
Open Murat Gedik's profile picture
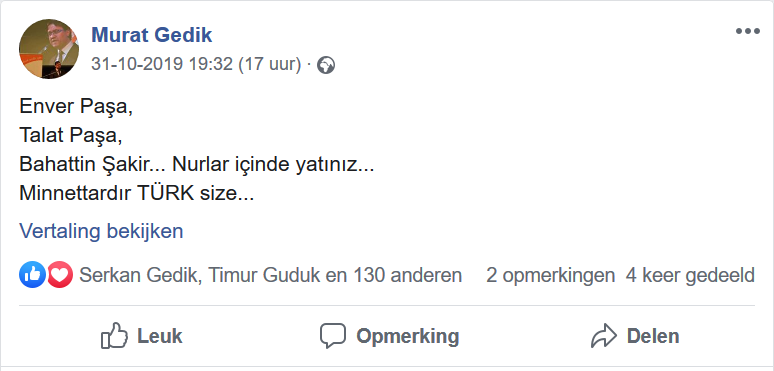[49, 49]
